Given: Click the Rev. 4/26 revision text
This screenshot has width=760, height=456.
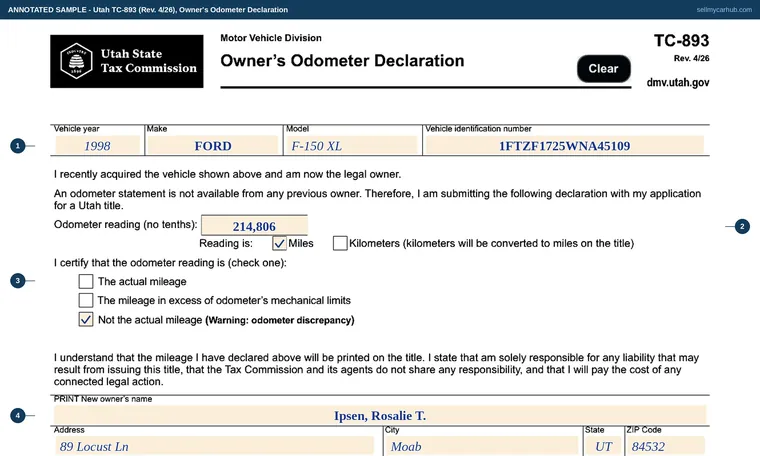Looking at the screenshot, I should (x=692, y=59).
